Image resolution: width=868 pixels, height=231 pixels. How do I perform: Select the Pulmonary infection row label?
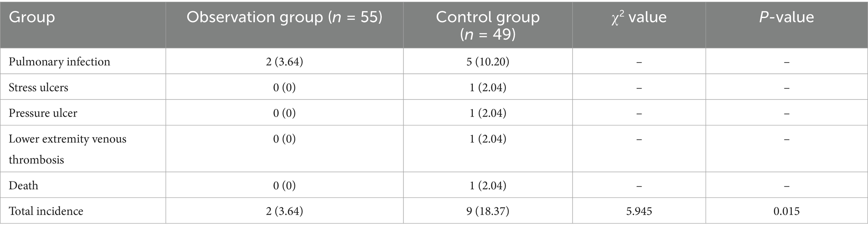click(60, 62)
